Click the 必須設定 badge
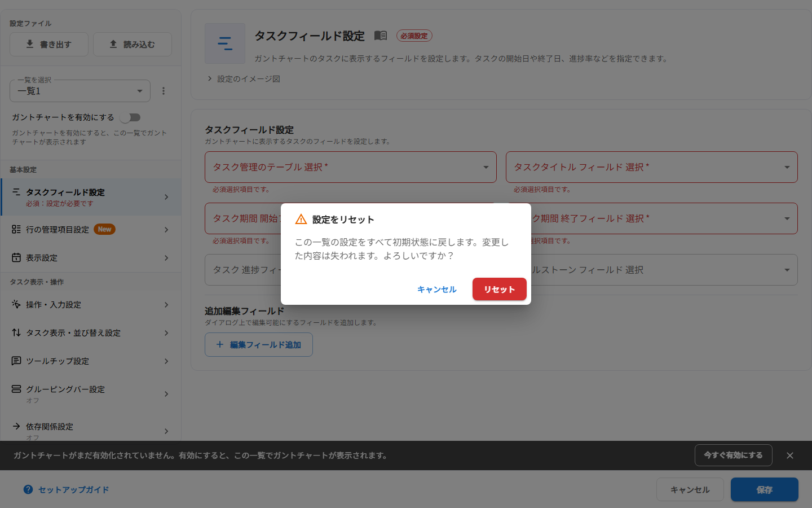This screenshot has height=508, width=812. (414, 36)
